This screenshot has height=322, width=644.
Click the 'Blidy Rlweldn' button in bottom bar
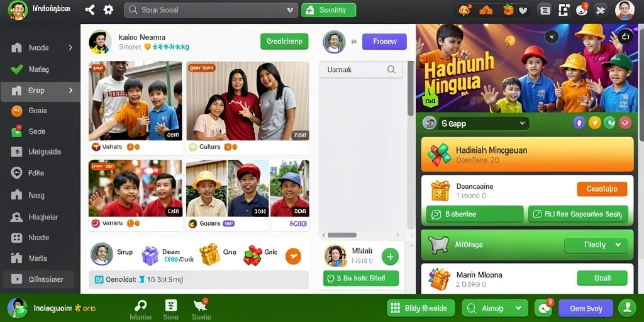[x=421, y=308]
